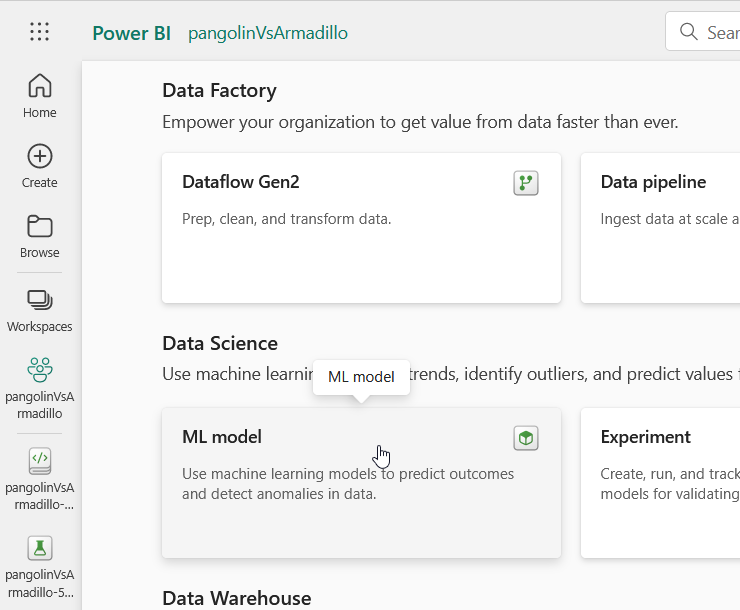Focus the search box in header
Viewport: 740px width, 610px height.
pos(710,32)
